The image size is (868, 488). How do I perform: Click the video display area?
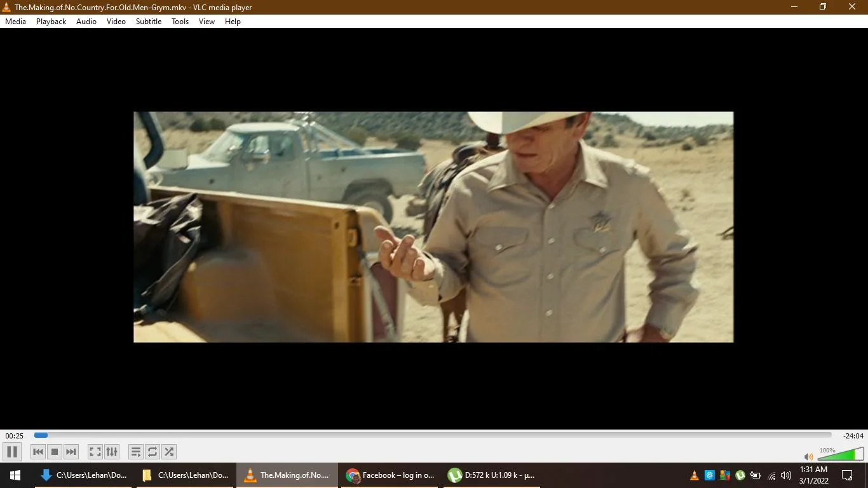tap(433, 227)
